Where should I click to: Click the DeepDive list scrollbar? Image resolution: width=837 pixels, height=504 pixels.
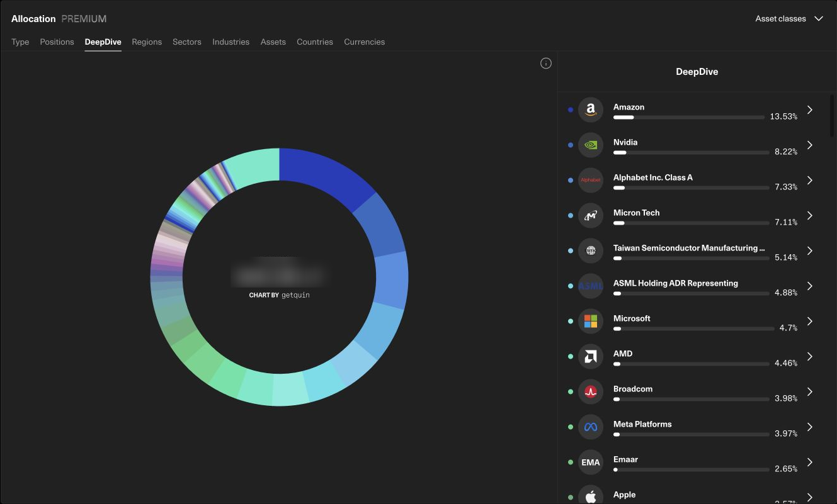pos(832,115)
